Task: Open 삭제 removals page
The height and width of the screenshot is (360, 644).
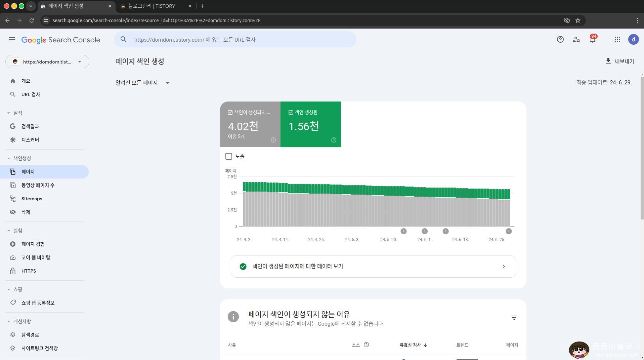Action: (x=44, y=212)
